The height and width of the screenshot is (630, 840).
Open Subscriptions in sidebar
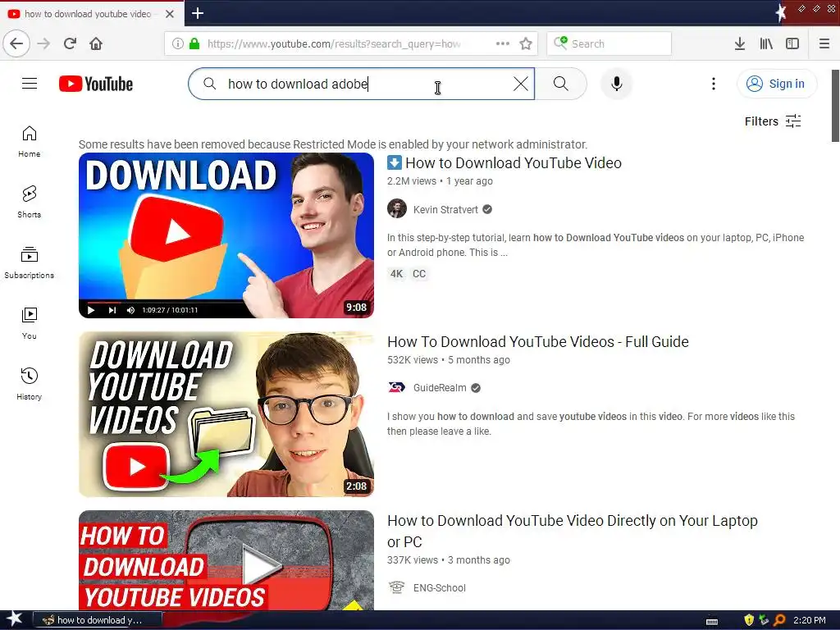pos(30,263)
